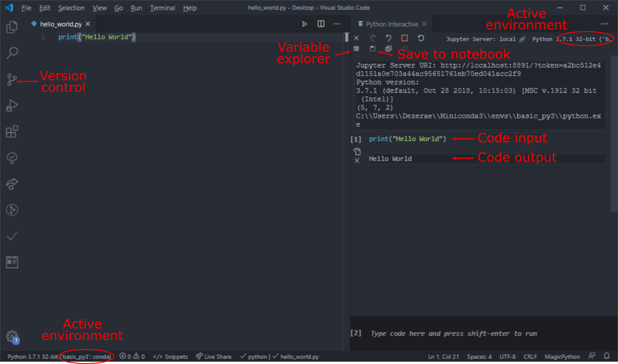The image size is (618, 364).
Task: Select Python interpreter from status bar environment
Action: 59,357
